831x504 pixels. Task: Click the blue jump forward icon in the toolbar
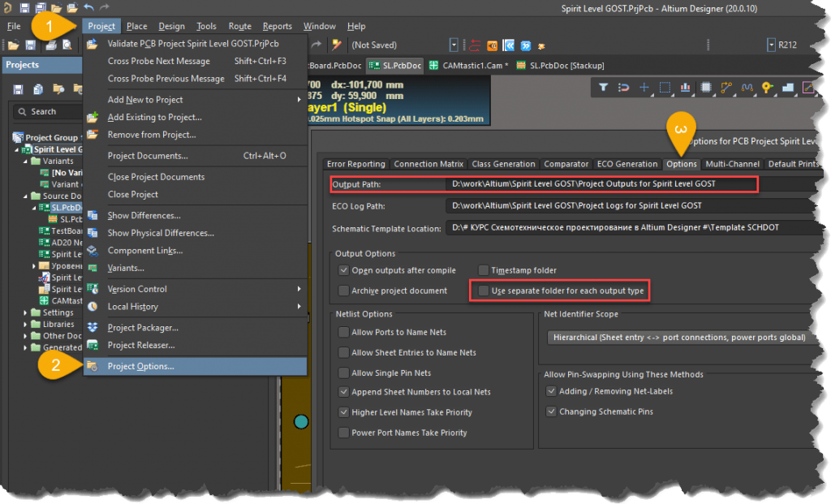[525, 45]
